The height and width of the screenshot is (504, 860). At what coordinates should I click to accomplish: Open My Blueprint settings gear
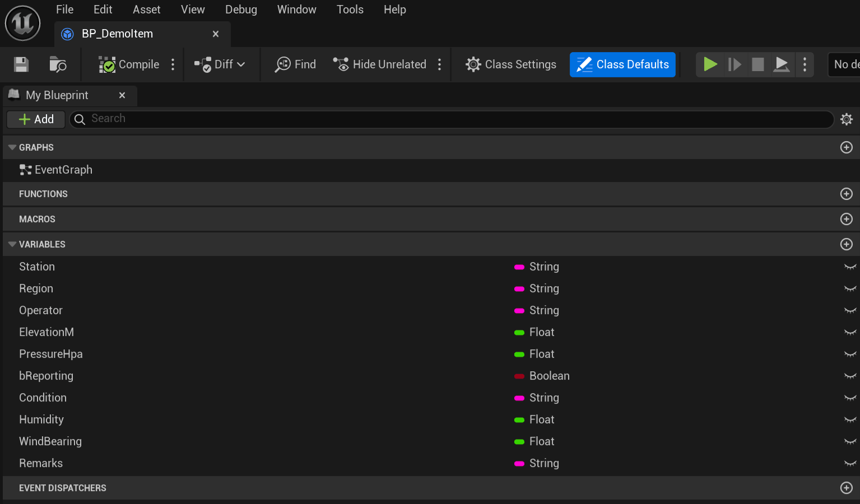tap(847, 119)
